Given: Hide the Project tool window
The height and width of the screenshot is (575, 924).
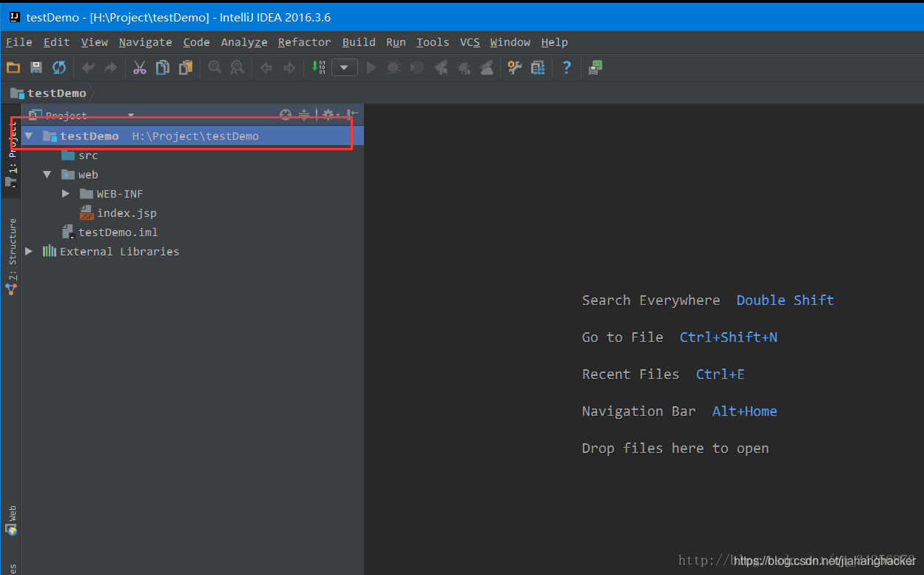Looking at the screenshot, I should pos(353,115).
